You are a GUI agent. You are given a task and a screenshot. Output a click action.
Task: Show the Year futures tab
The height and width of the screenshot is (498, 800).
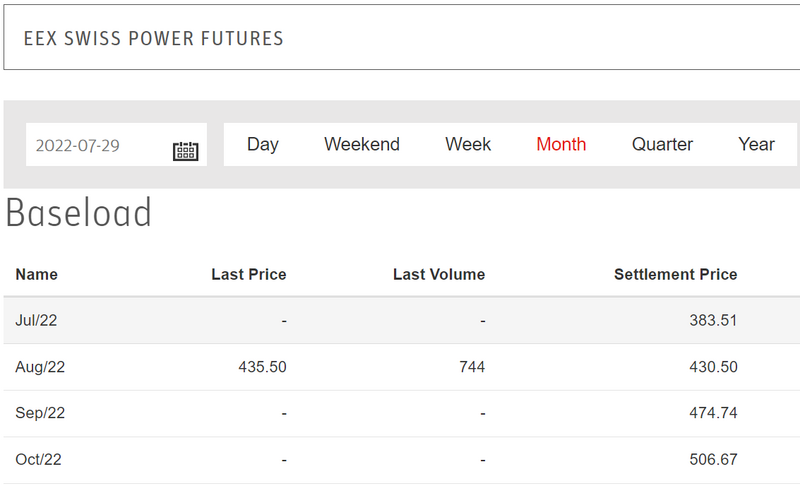pos(756,145)
